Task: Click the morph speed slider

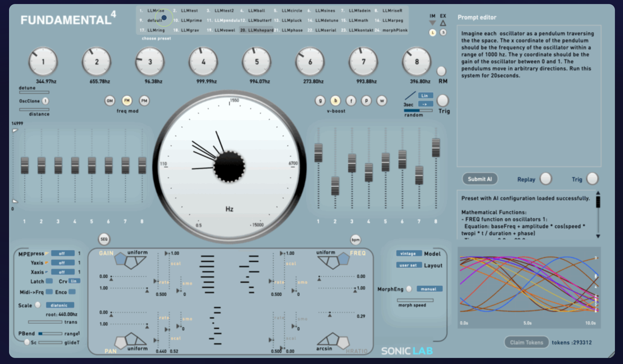Action: pos(415,300)
